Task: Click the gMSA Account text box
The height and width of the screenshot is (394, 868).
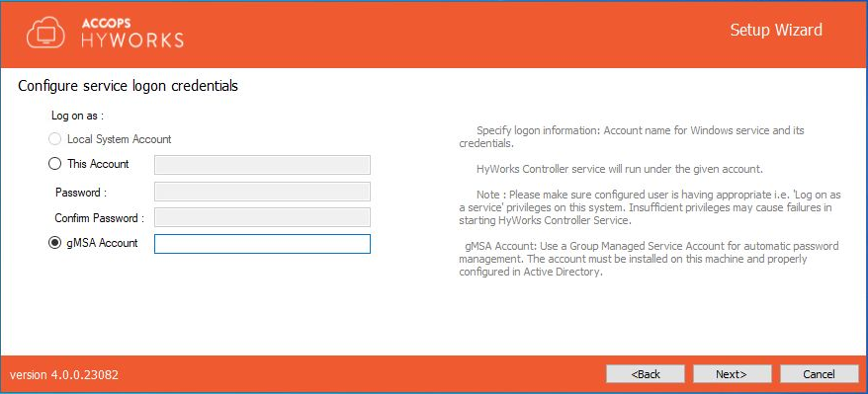Action: tap(262, 244)
